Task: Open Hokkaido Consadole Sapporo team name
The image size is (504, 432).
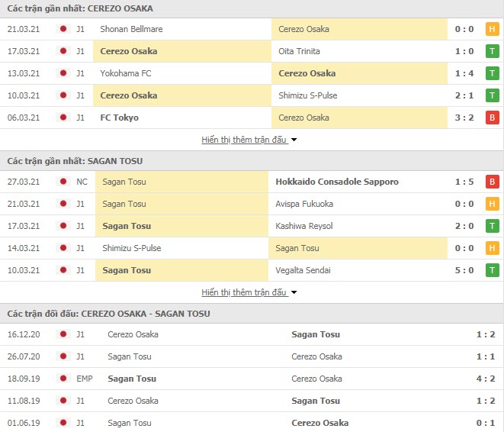Action: click(x=337, y=182)
